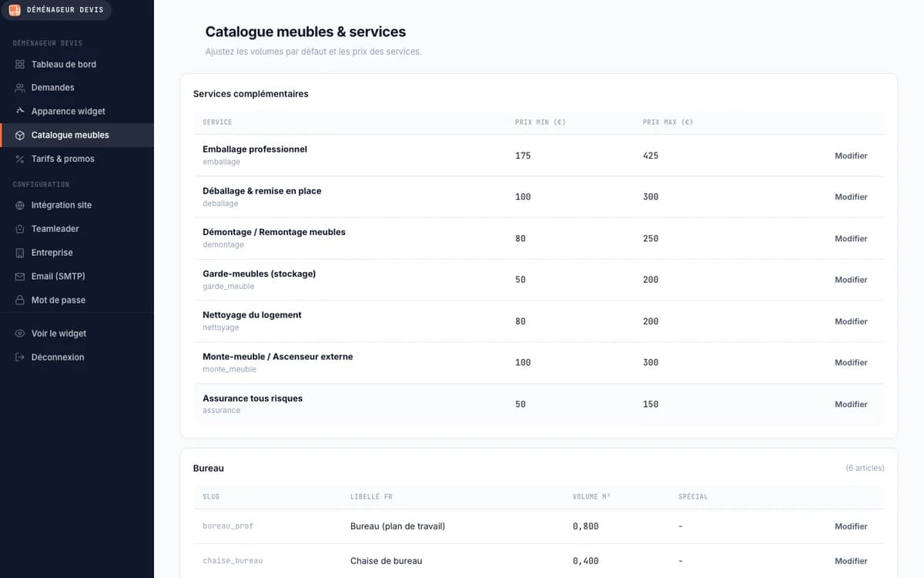Modify Démontage / Remontage meubles service
This screenshot has height=578, width=924.
click(851, 239)
